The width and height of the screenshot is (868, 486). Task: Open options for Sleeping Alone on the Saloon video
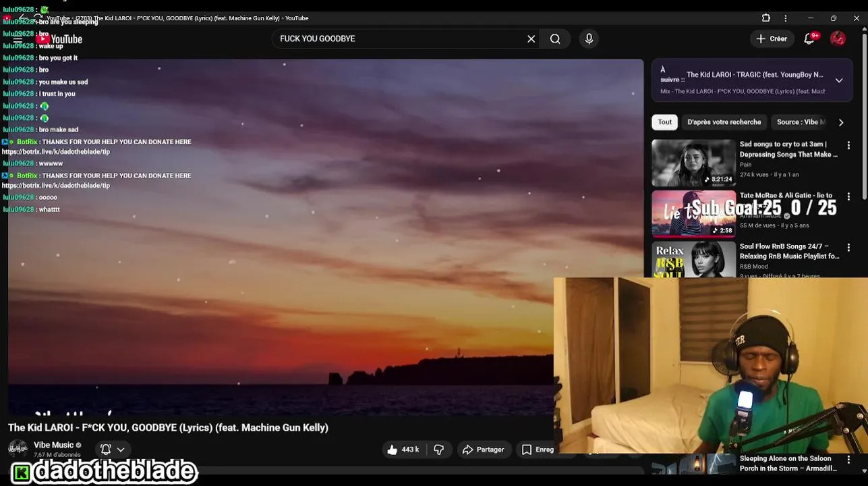click(x=848, y=460)
